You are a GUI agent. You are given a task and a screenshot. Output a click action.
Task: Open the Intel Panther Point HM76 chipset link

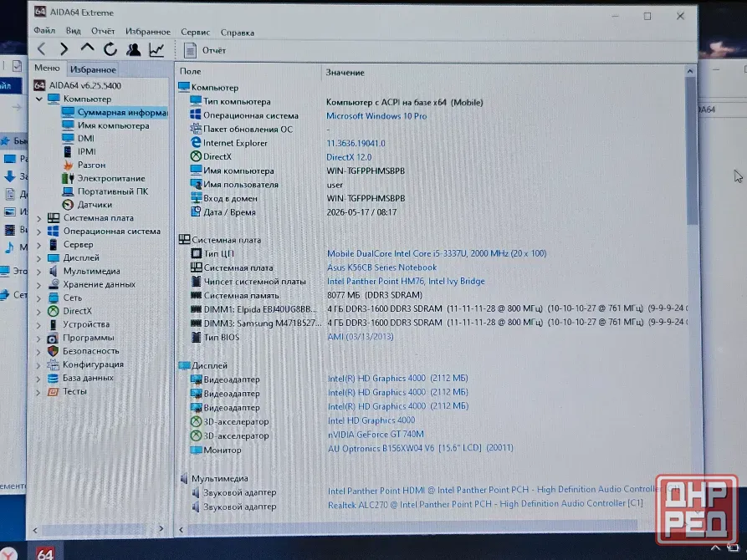pos(406,281)
